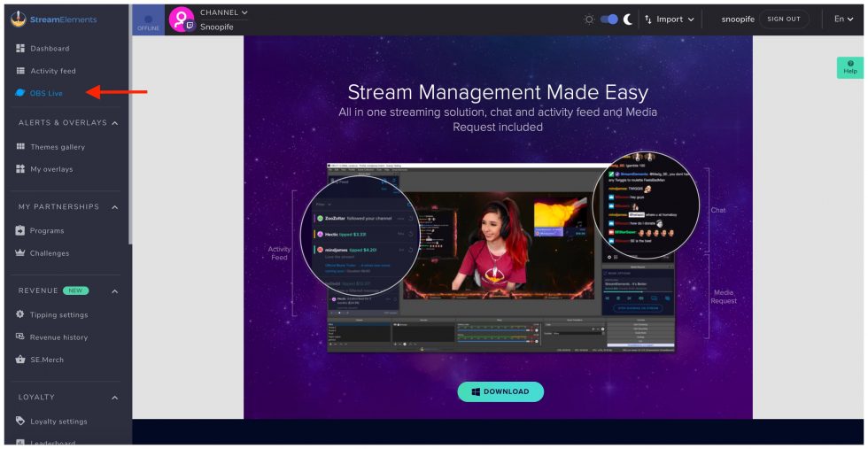Open the CHANNEL dropdown
This screenshot has width=868, height=449.
(x=224, y=12)
